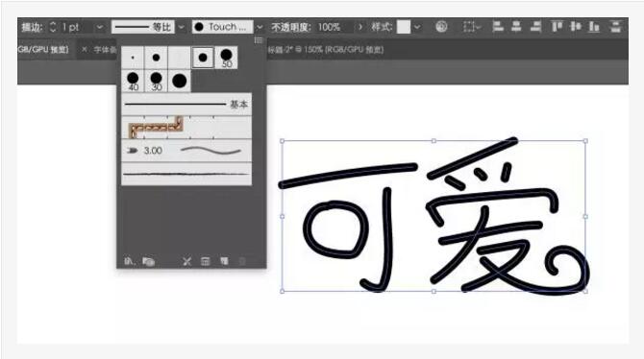The height and width of the screenshot is (359, 644).
Task: Open the Touch brush definition dropdown arrow
Action: click(x=260, y=27)
